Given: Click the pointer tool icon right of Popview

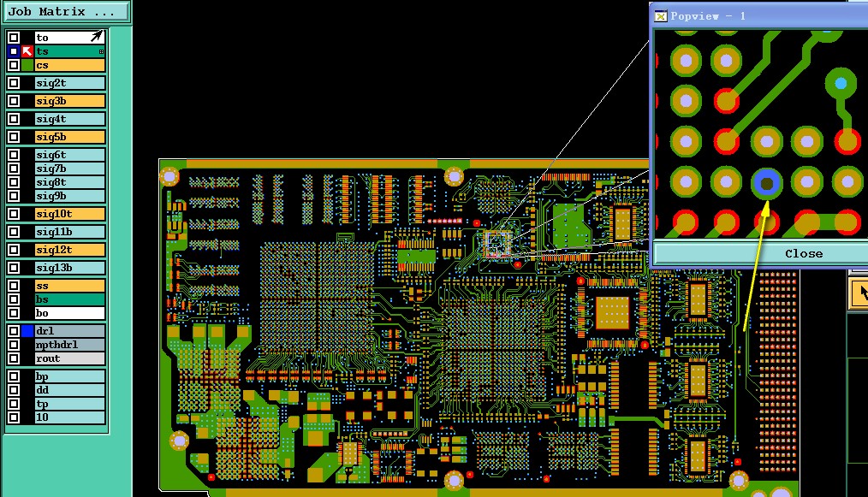Looking at the screenshot, I should pyautogui.click(x=859, y=293).
